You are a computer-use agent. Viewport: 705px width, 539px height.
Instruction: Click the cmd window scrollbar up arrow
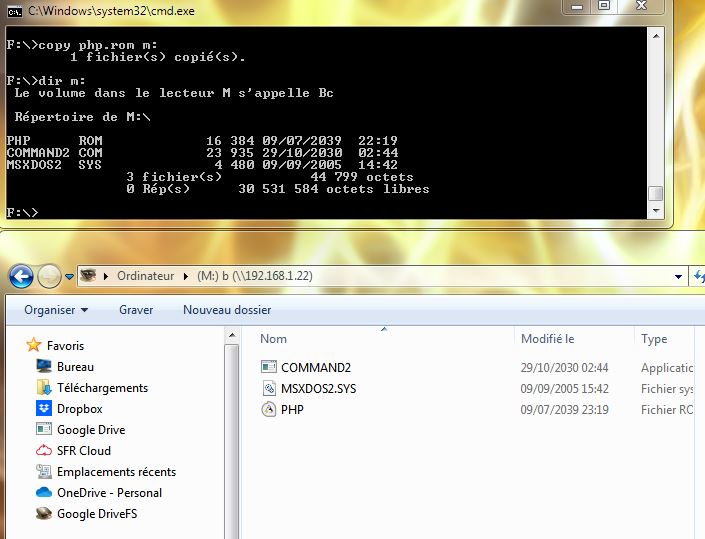click(x=656, y=36)
